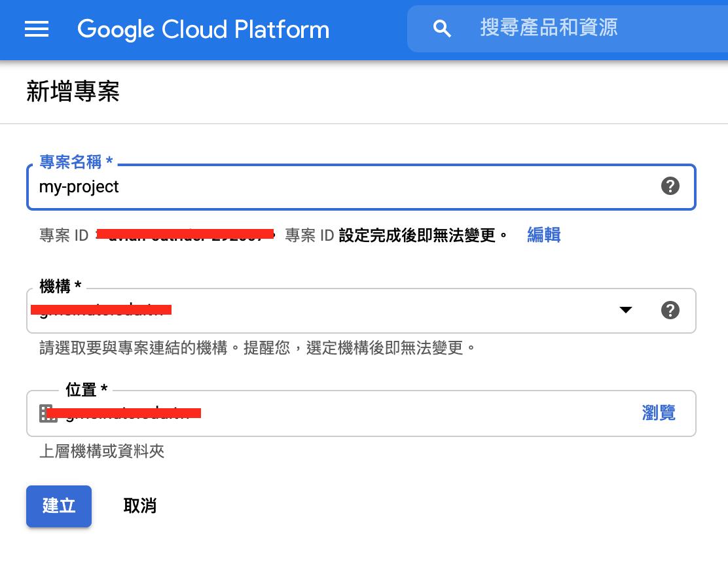728x577 pixels.
Task: Click the 位置 field box
Action: [361, 413]
